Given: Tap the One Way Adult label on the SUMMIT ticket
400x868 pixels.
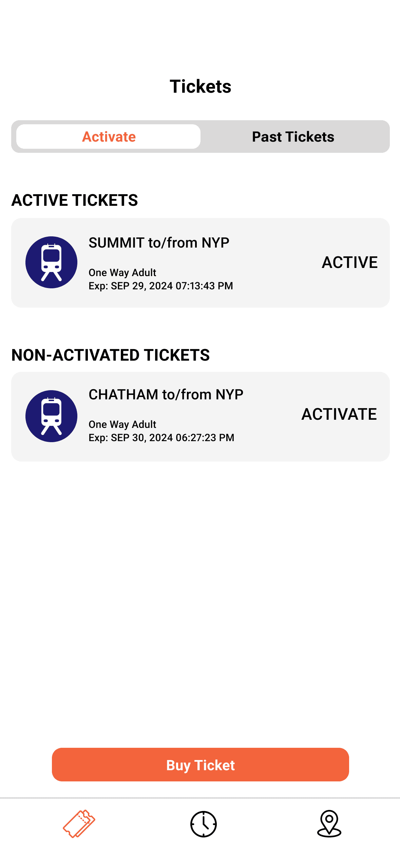Looking at the screenshot, I should click(x=122, y=273).
